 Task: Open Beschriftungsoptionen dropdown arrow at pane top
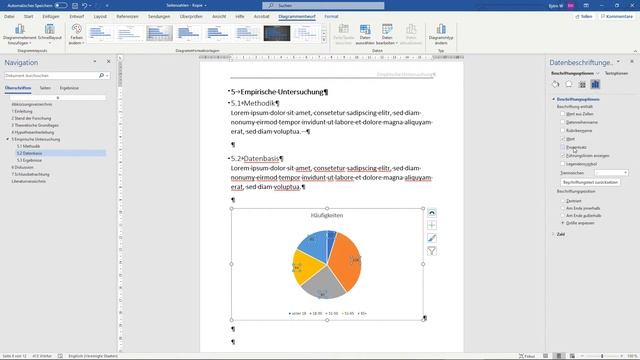(598, 73)
